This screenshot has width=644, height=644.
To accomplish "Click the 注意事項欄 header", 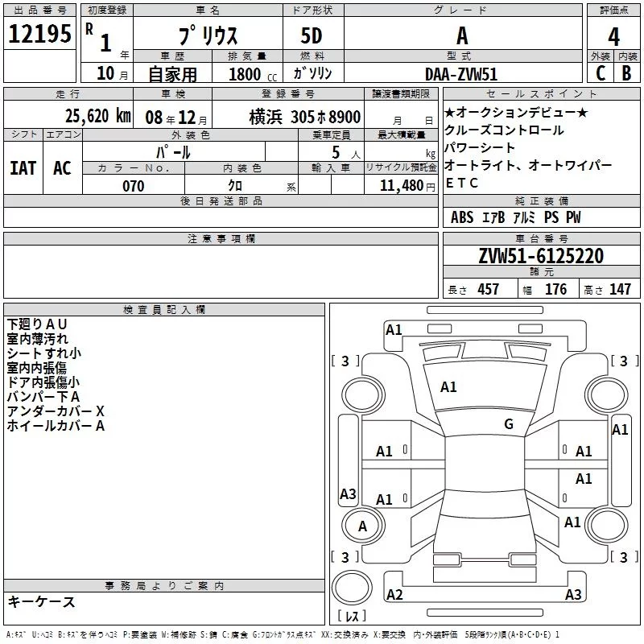I will 221,238.
